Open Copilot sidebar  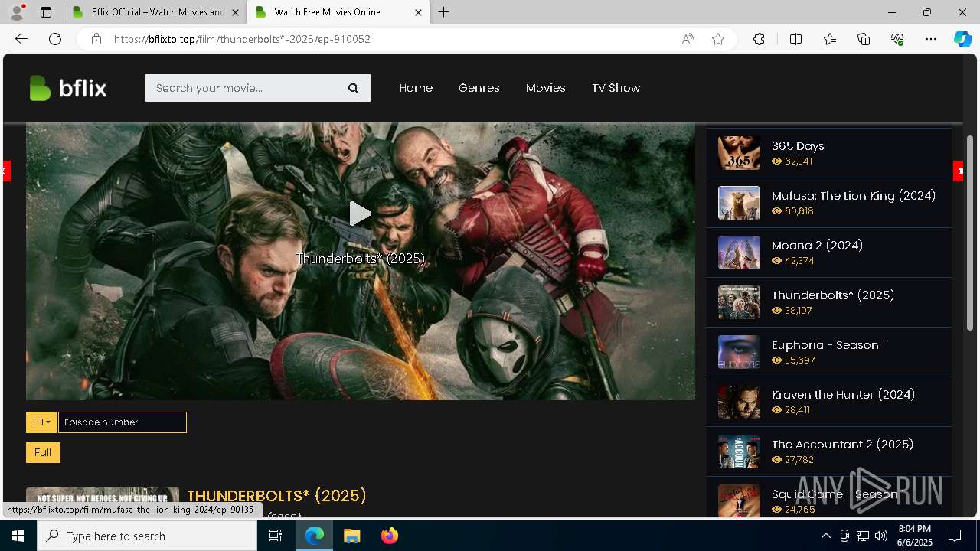(962, 39)
